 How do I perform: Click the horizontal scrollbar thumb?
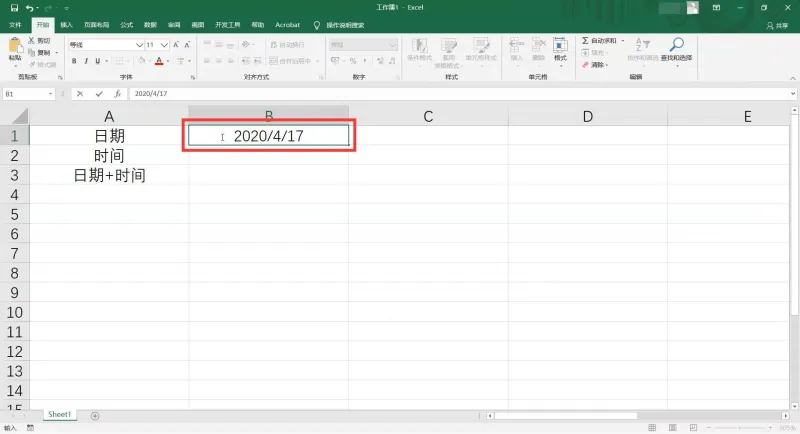tap(565, 416)
